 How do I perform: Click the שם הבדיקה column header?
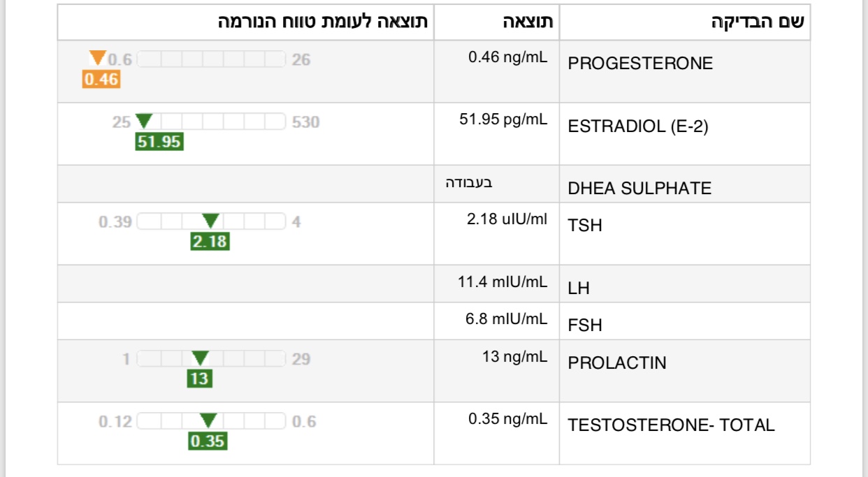758,21
